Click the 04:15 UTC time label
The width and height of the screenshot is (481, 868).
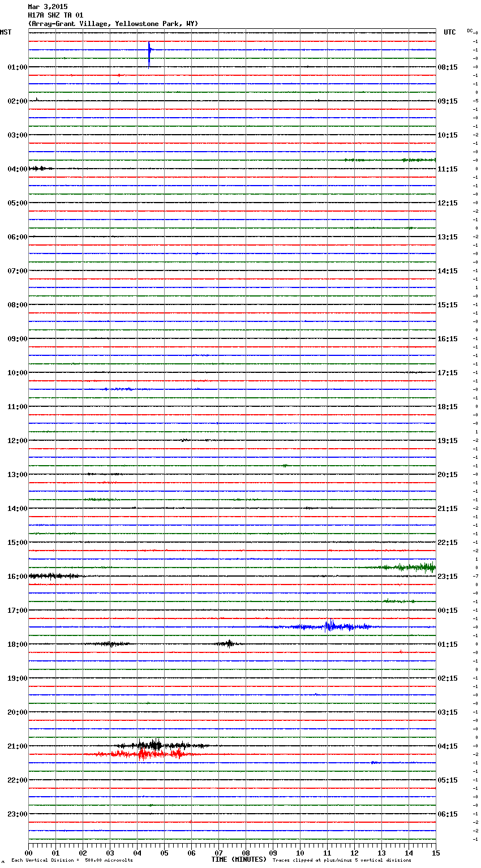[x=448, y=746]
